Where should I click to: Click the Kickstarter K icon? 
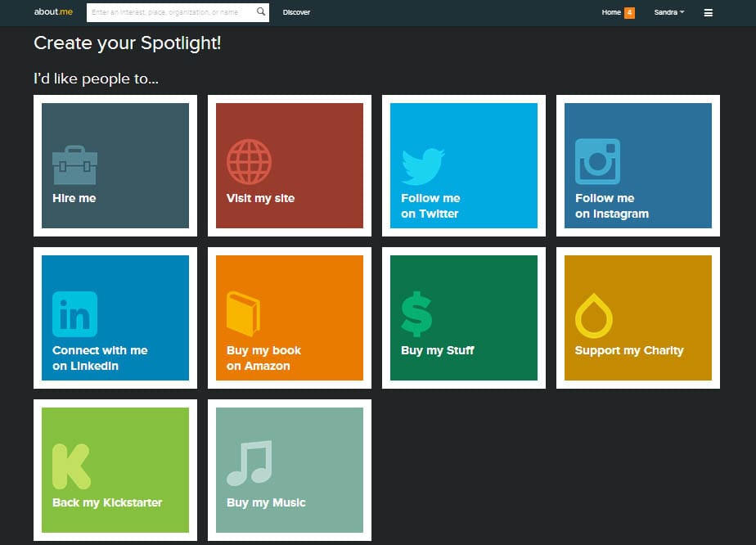(71, 466)
